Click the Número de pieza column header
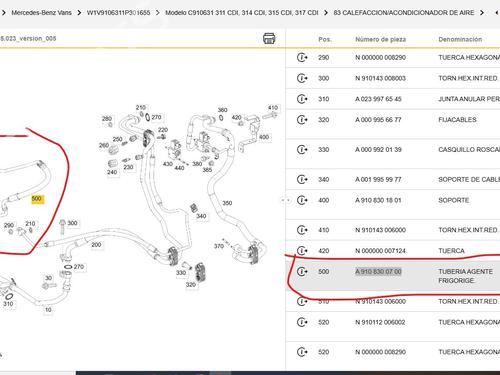 pyautogui.click(x=381, y=39)
